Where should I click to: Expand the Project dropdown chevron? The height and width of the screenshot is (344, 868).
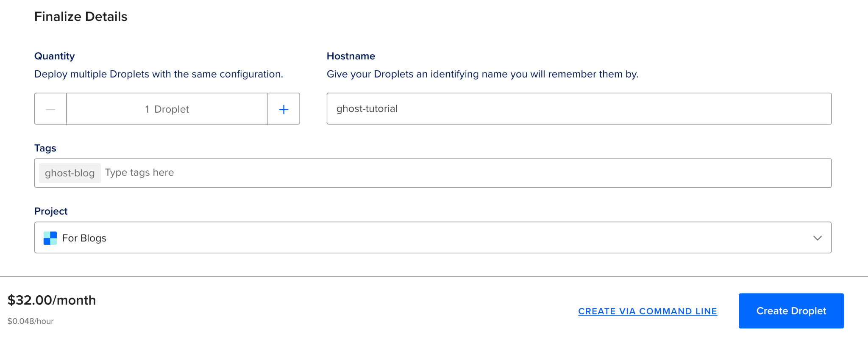click(x=817, y=238)
